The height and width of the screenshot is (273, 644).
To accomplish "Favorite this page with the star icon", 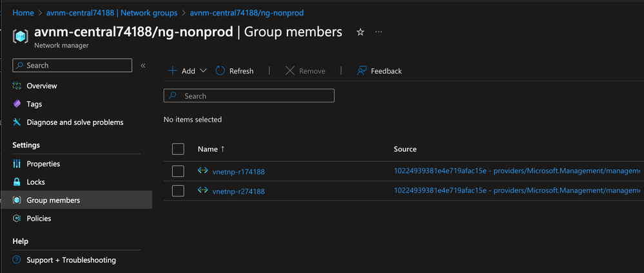I will click(360, 32).
